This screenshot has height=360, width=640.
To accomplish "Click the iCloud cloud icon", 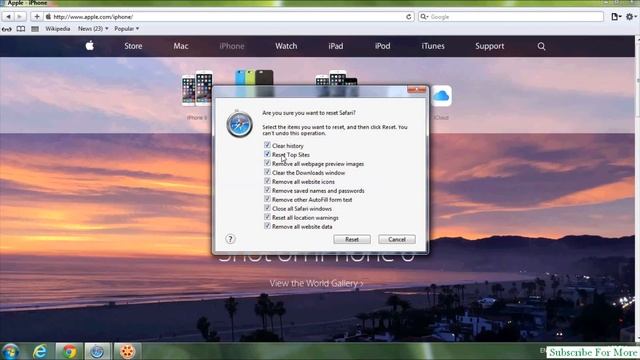I will 441,96.
